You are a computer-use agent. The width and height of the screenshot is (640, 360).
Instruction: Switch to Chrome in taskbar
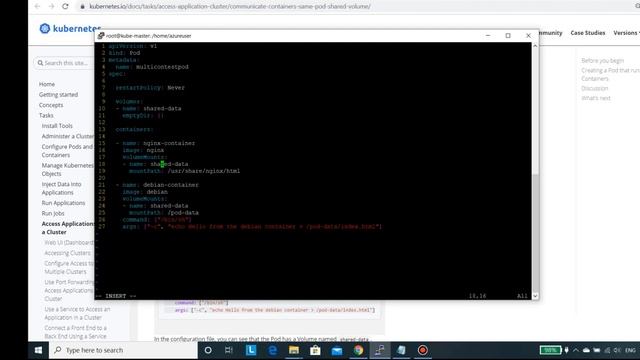pyautogui.click(x=358, y=350)
